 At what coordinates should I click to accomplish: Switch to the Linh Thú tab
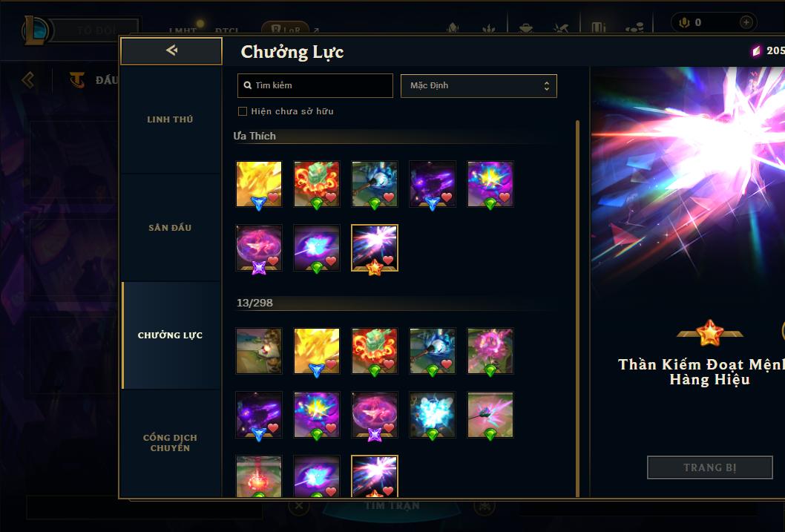click(170, 119)
